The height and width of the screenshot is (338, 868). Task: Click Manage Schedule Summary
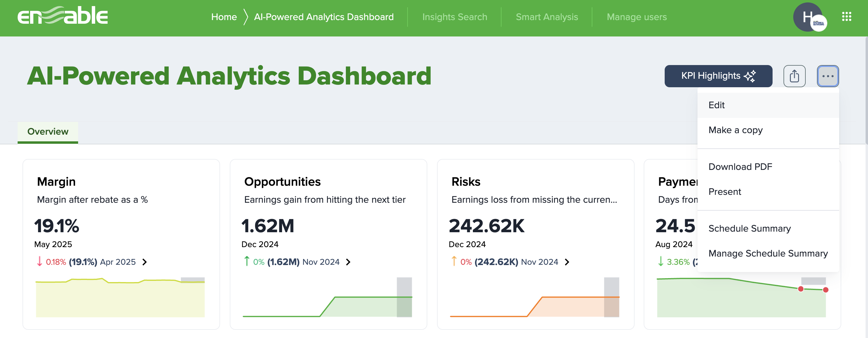[768, 253]
